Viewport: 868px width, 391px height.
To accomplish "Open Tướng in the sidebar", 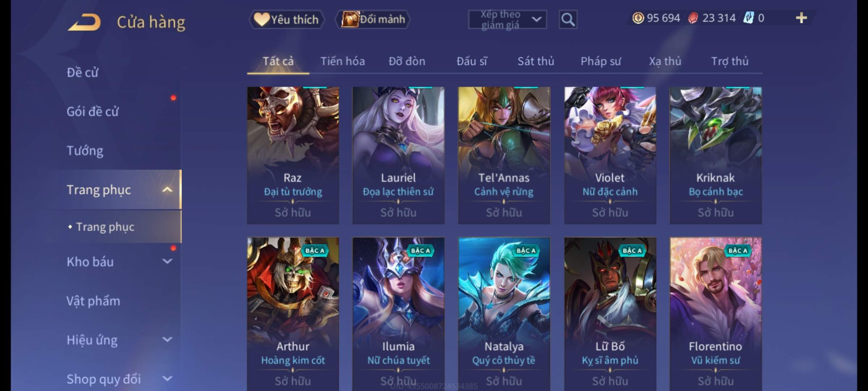I will point(85,151).
